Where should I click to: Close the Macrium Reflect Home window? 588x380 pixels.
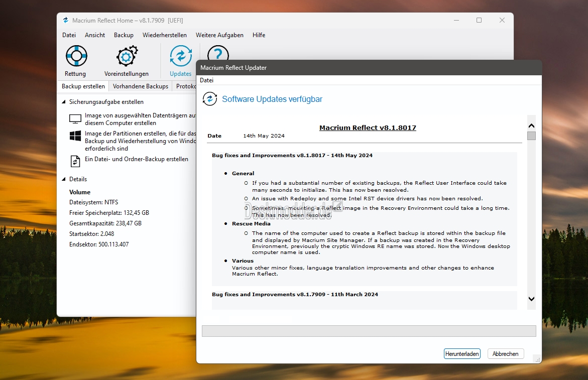(502, 20)
